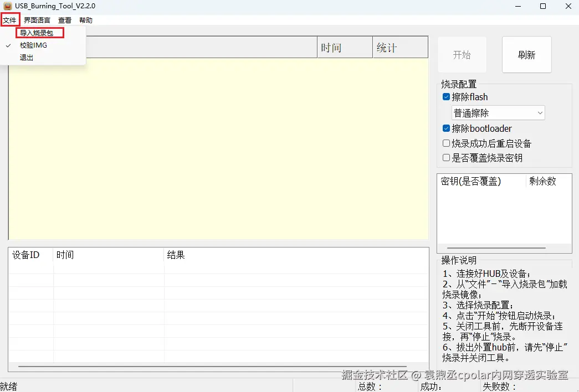Click the USB Burning Tool app icon
Image resolution: width=579 pixels, height=392 pixels.
7,6
